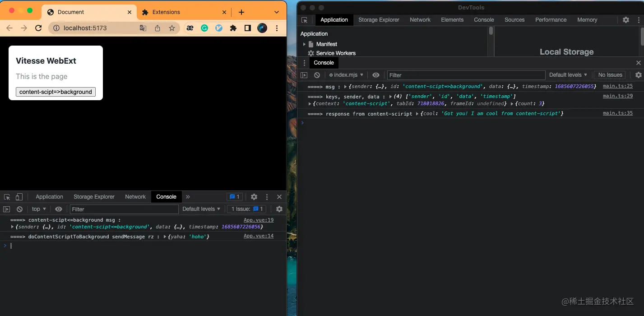Open the Memory tab in DevTools window
Screen dimensions: 644x316
587,20
